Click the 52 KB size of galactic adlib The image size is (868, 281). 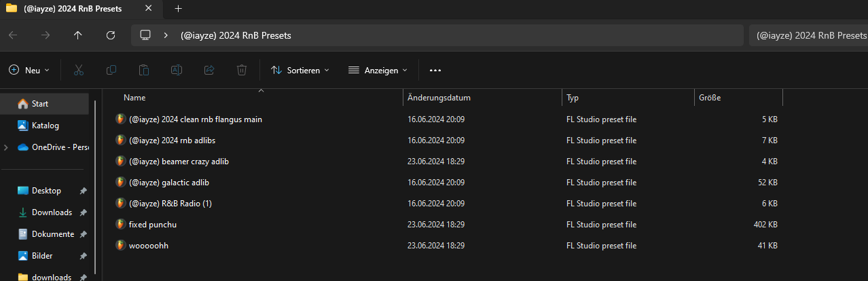(x=768, y=182)
